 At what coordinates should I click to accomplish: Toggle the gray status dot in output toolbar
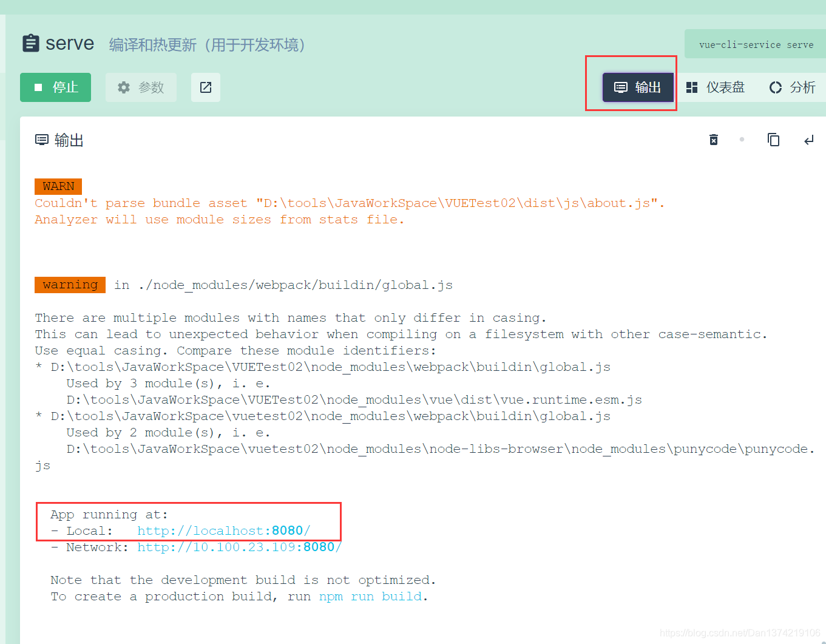tap(742, 140)
